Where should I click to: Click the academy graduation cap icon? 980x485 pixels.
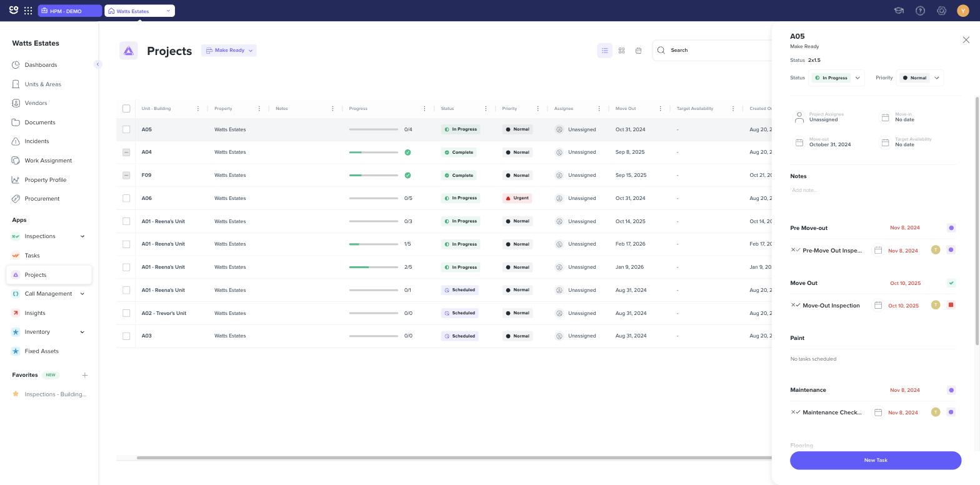pos(899,11)
